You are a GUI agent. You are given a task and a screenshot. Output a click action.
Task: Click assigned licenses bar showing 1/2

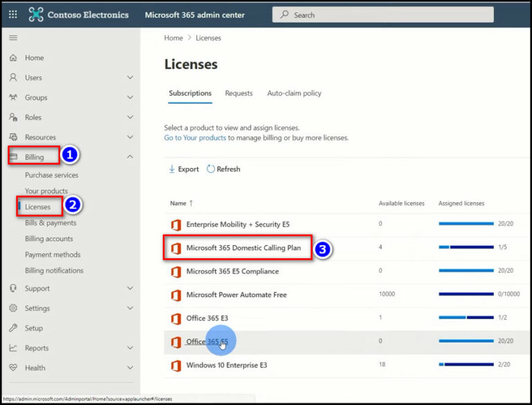pyautogui.click(x=465, y=318)
